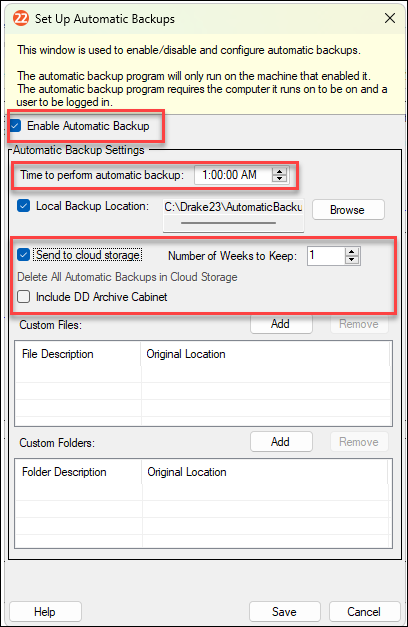Click Original Location header in Custom Files
This screenshot has width=408, height=627.
click(x=265, y=354)
